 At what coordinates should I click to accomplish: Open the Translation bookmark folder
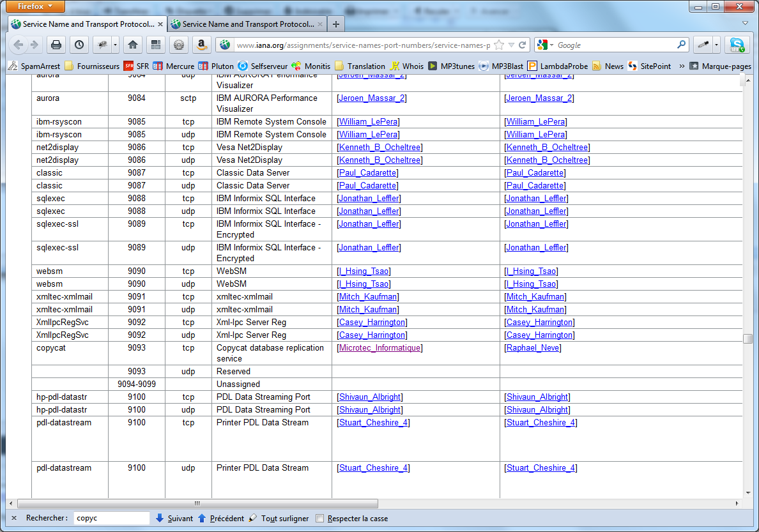click(360, 66)
